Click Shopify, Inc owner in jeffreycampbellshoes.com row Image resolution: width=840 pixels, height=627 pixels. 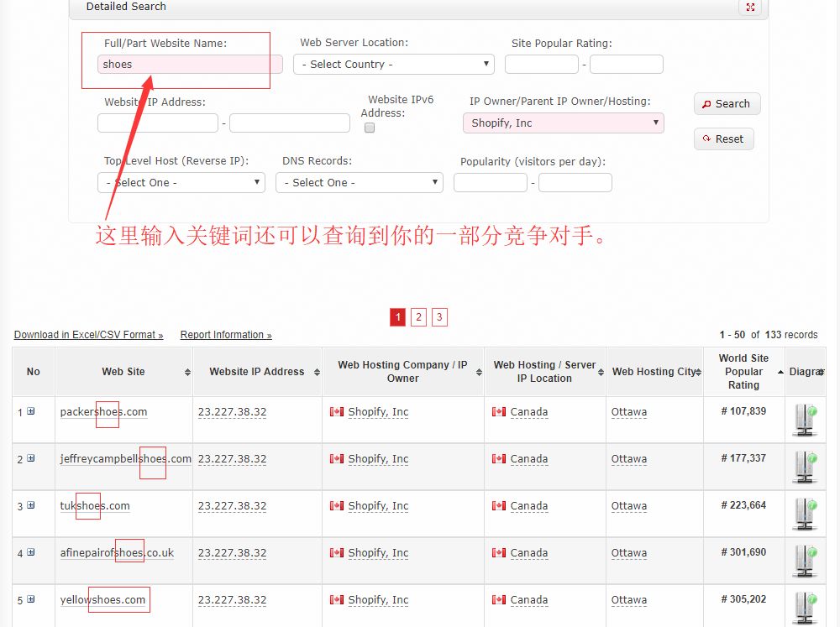[378, 459]
